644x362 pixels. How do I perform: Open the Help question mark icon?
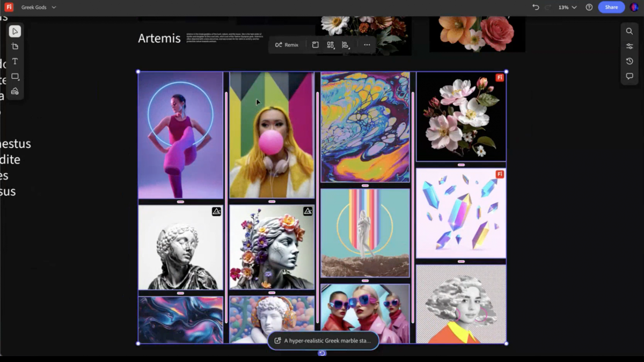pos(589,8)
